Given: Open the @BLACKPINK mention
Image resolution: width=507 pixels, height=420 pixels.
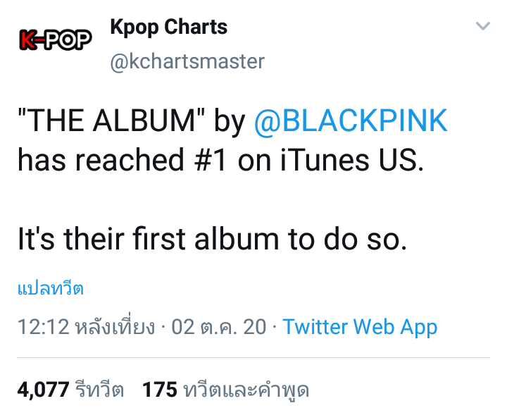Looking at the screenshot, I should coord(350,121).
